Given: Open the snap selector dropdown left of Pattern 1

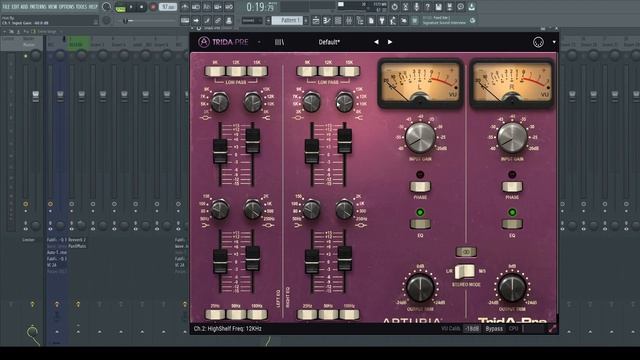Looking at the screenshot, I should [x=252, y=20].
